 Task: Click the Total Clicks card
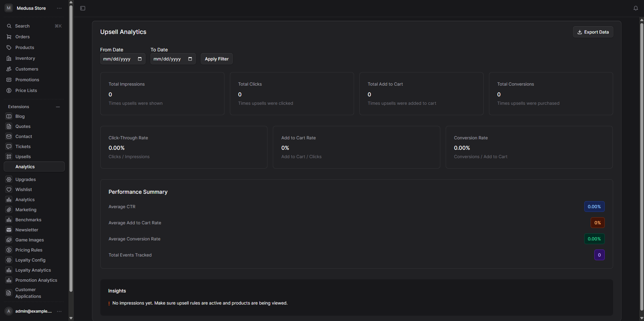pos(292,94)
